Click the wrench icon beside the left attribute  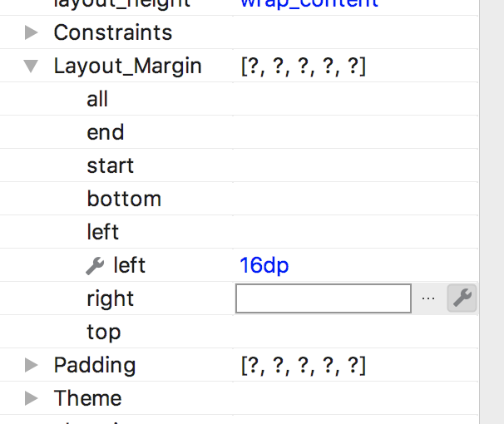[95, 266]
